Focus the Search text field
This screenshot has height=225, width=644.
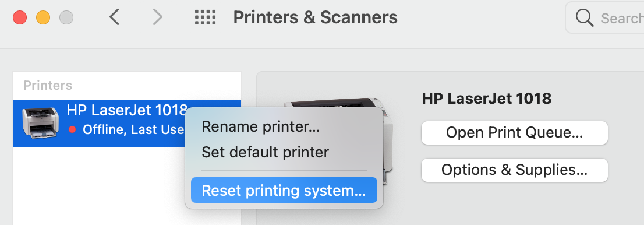click(x=604, y=17)
